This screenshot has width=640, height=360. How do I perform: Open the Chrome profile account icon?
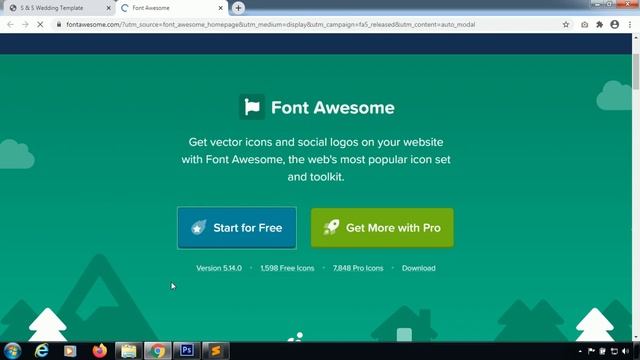[615, 24]
